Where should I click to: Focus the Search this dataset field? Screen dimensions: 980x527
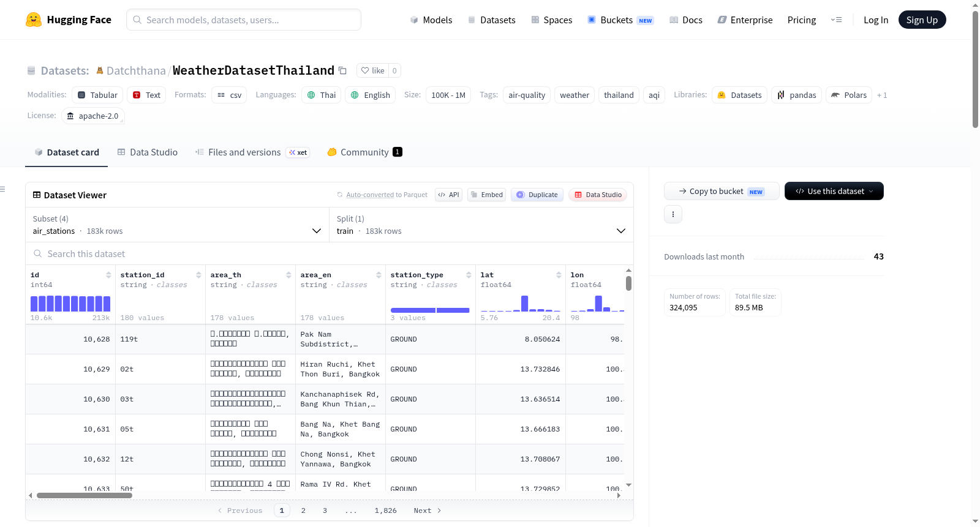[x=330, y=253]
